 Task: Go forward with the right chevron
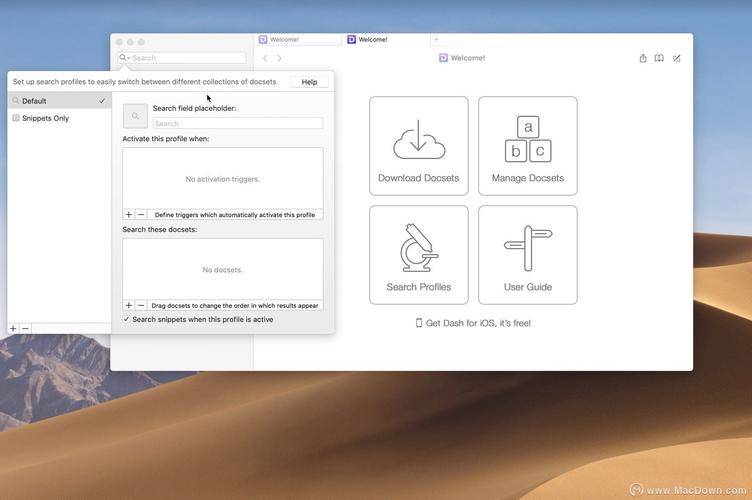click(x=279, y=58)
